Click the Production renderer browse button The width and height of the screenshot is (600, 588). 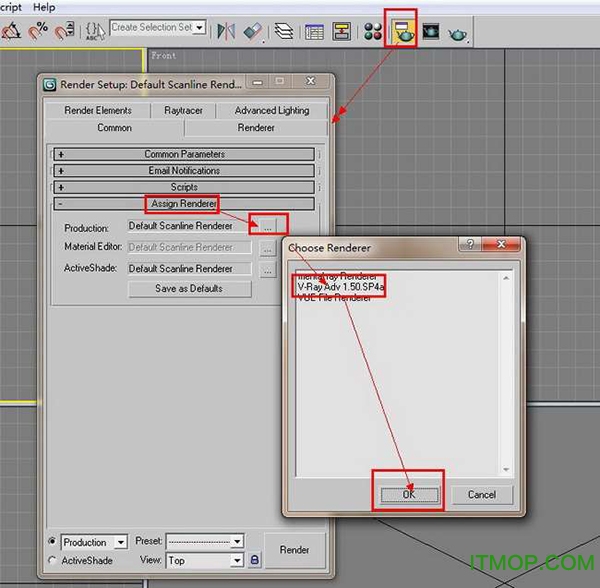pos(268,226)
